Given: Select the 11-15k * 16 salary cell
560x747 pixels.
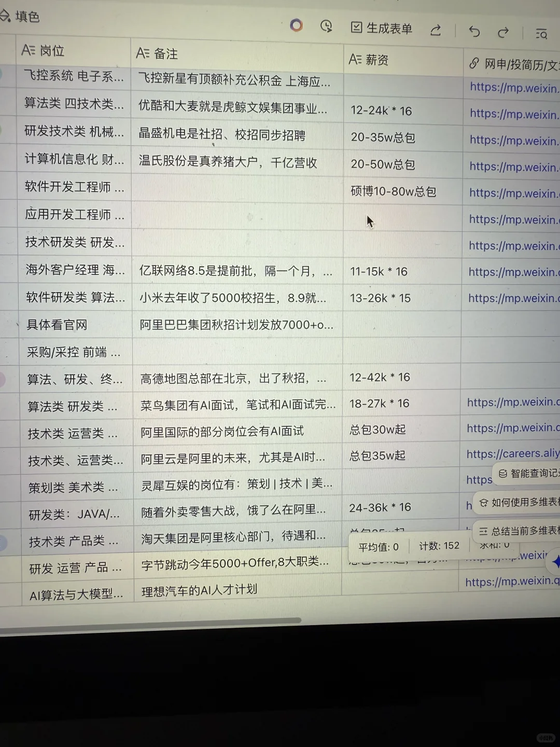Looking at the screenshot, I should (x=402, y=271).
